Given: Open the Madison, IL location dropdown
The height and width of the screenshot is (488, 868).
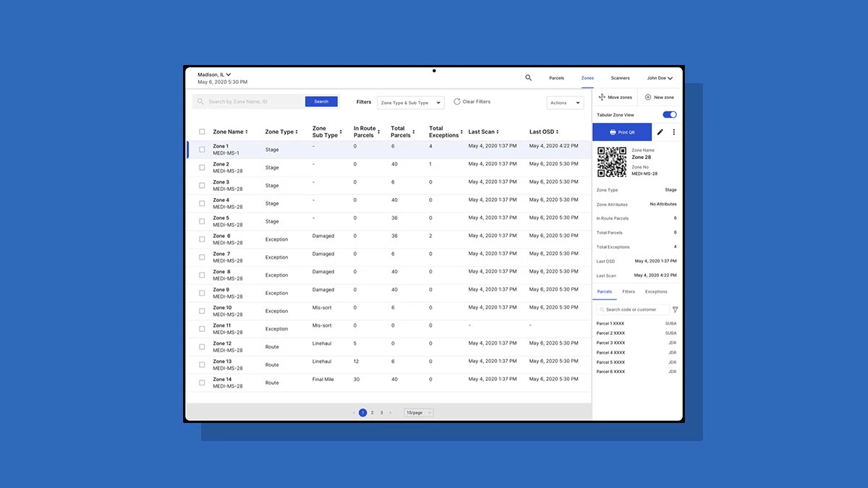Looking at the screenshot, I should point(214,74).
